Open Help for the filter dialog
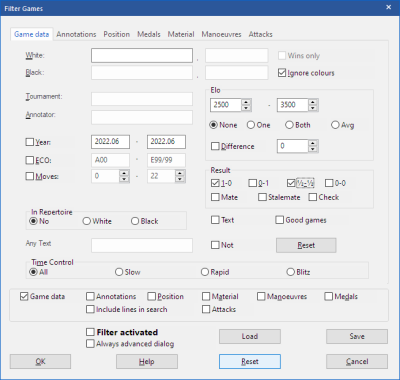 click(x=147, y=361)
